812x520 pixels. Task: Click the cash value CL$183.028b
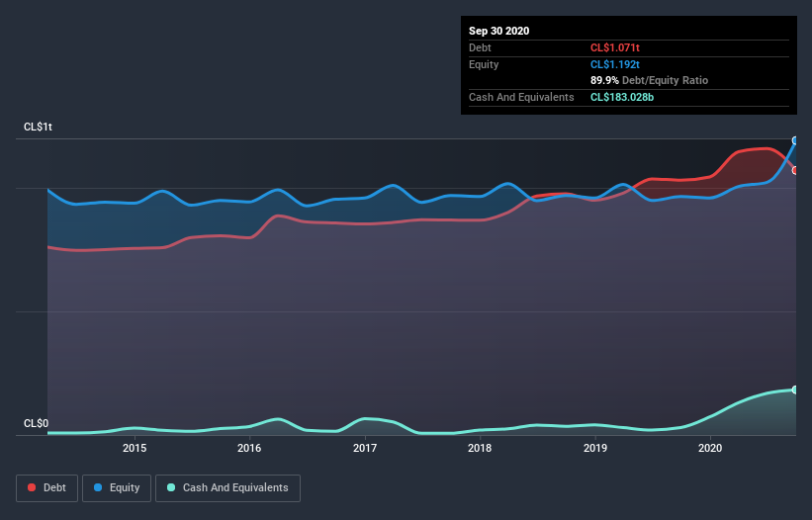pos(622,97)
